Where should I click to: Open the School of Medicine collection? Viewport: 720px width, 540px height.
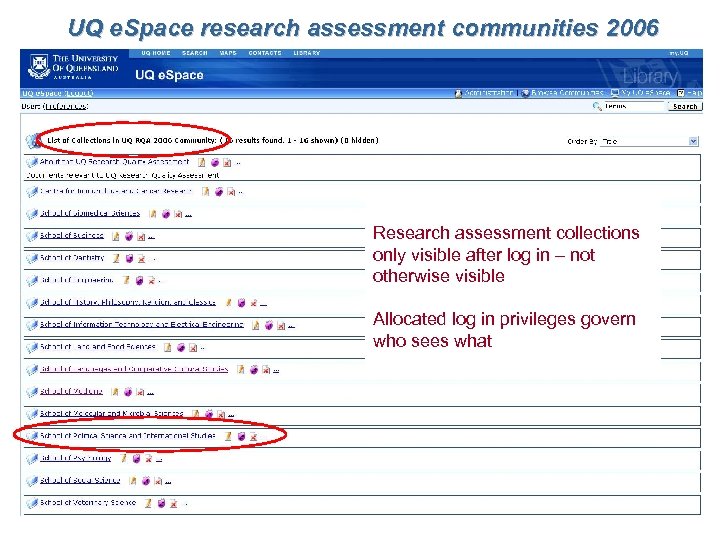(71, 391)
